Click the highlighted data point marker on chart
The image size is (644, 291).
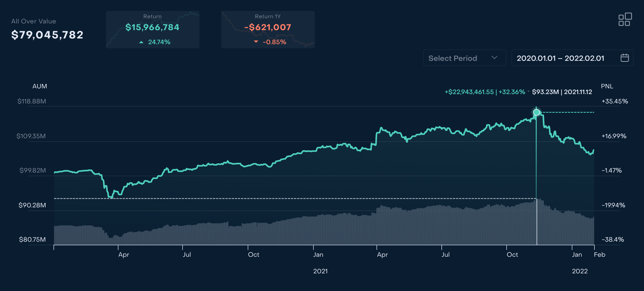(x=536, y=112)
